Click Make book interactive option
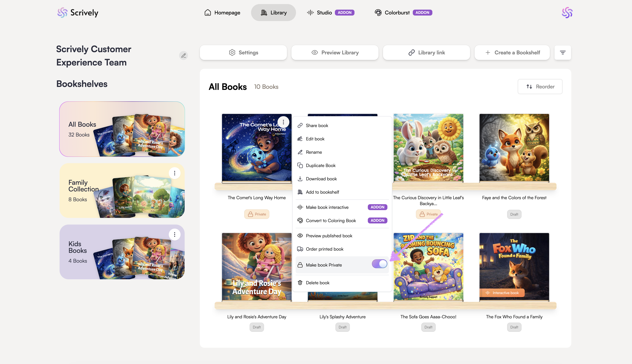The height and width of the screenshot is (364, 632). point(327,207)
